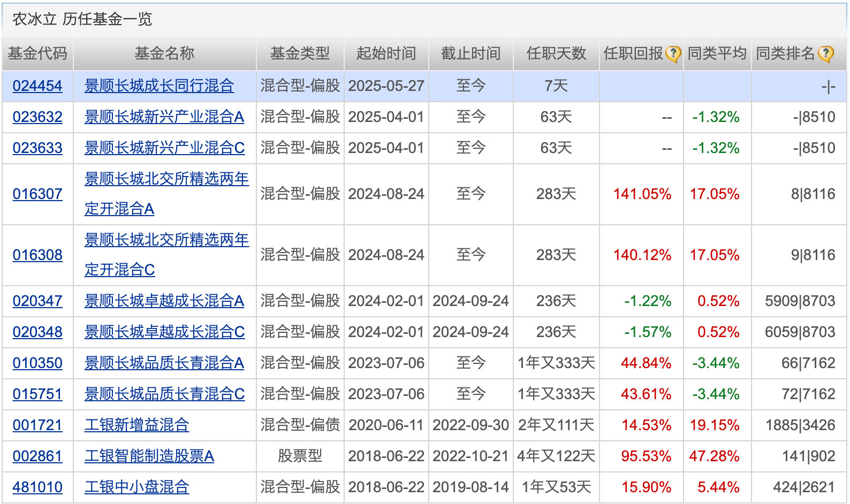Click the ranking 6059|8703 cell

pos(800,332)
